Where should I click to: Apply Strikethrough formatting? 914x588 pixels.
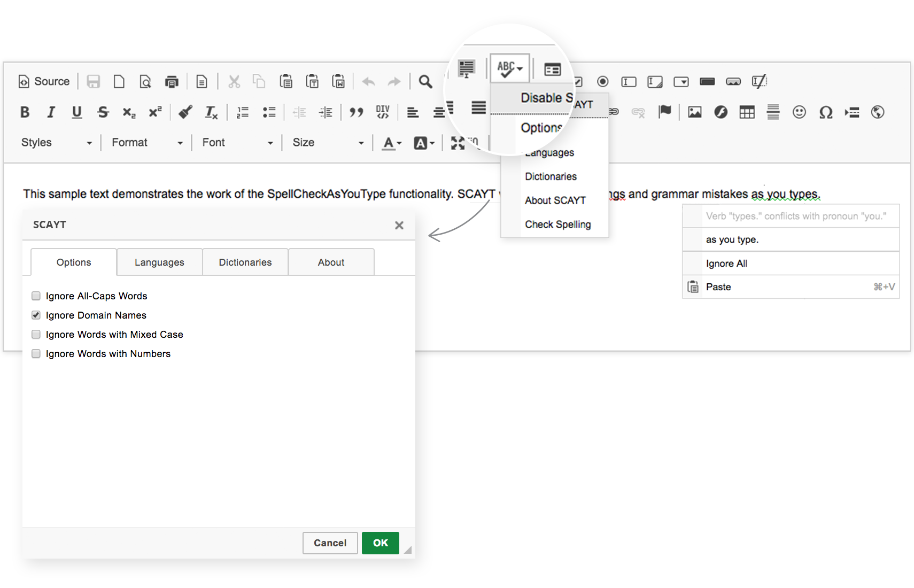(103, 112)
